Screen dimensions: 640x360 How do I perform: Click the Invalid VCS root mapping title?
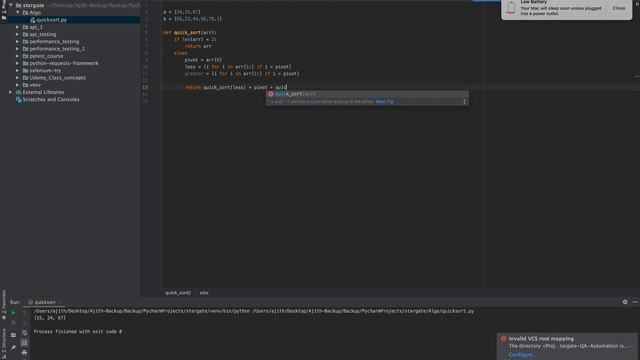point(541,339)
